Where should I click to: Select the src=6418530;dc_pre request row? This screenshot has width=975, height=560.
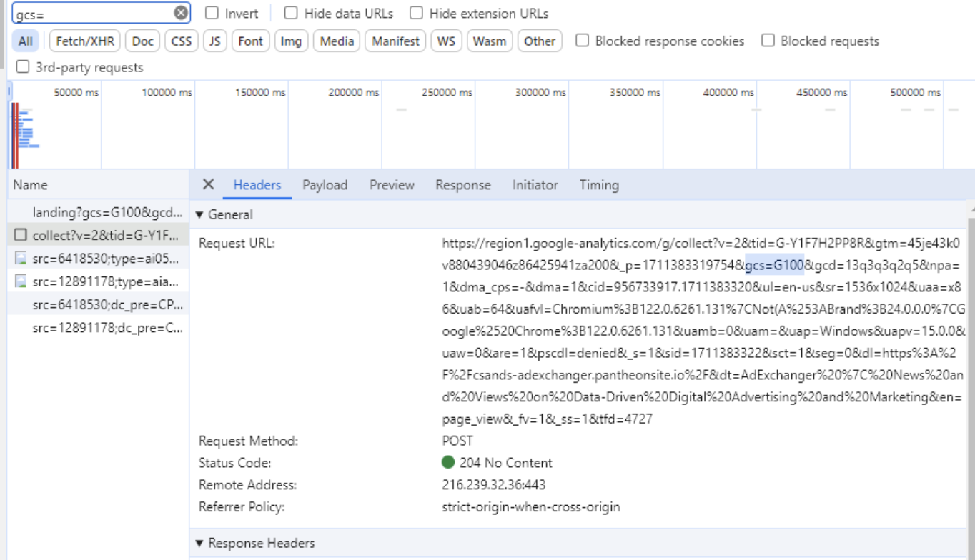tap(99, 305)
